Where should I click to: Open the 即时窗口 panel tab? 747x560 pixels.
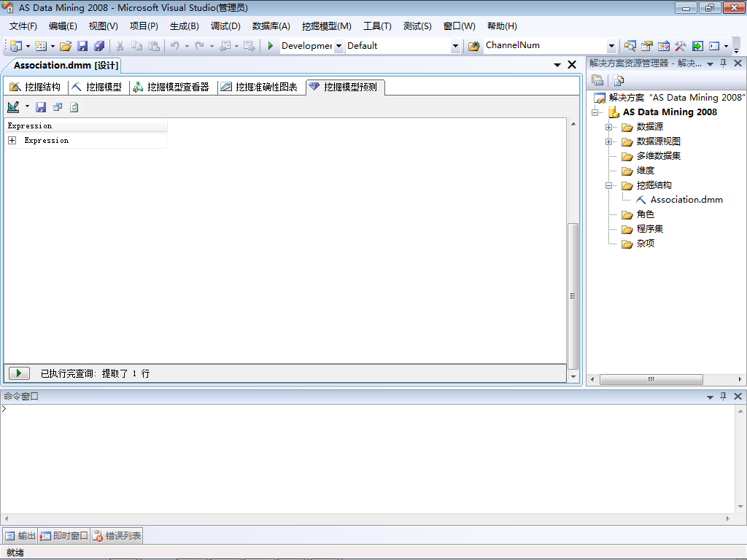point(64,536)
